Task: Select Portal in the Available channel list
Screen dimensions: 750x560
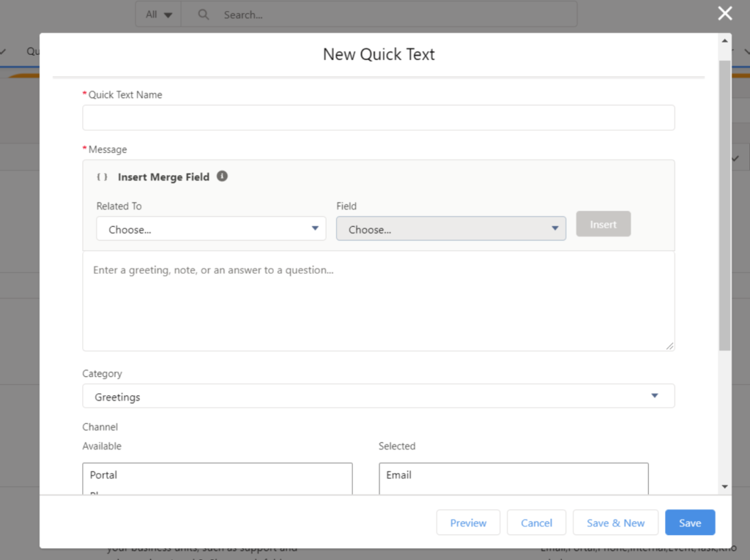Action: coord(103,475)
